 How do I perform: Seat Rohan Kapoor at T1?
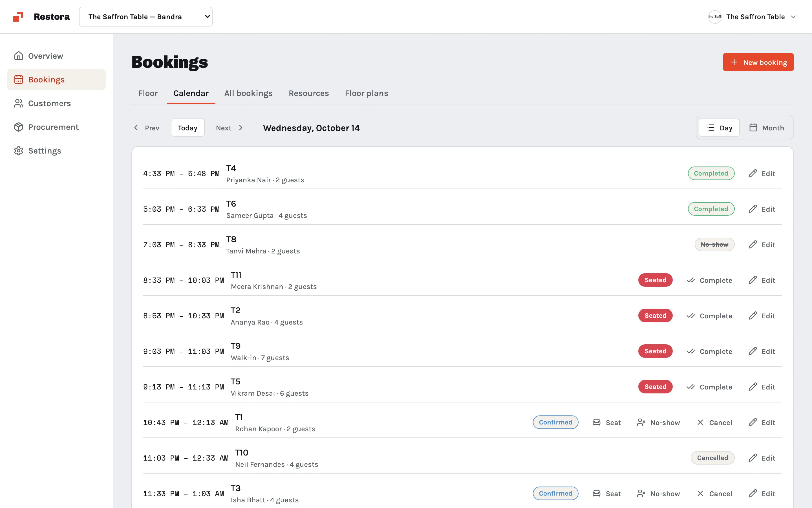tap(607, 423)
